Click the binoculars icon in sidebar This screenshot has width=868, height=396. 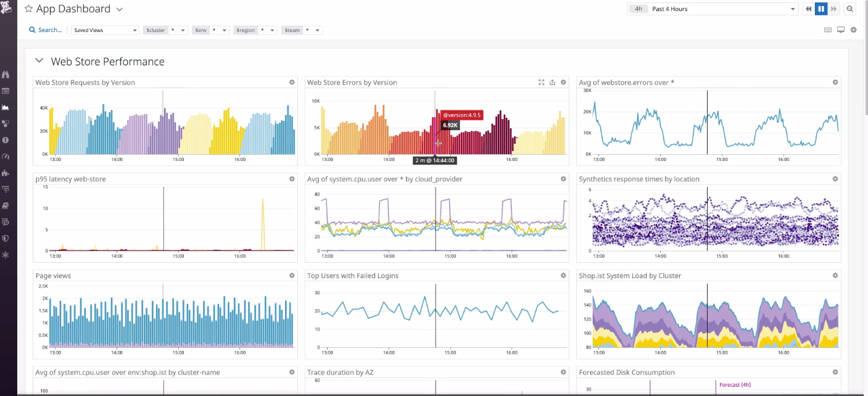coord(6,75)
